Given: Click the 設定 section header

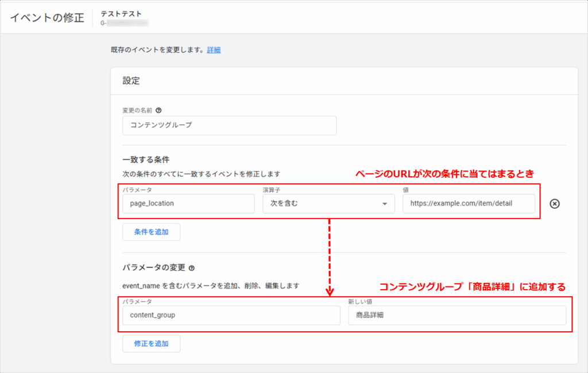Looking at the screenshot, I should pos(131,81).
